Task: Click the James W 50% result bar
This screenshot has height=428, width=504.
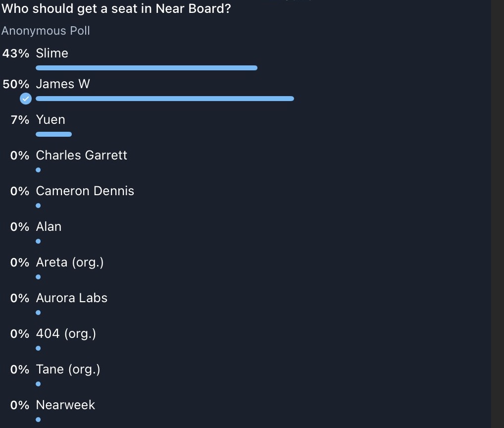Action: [165, 99]
